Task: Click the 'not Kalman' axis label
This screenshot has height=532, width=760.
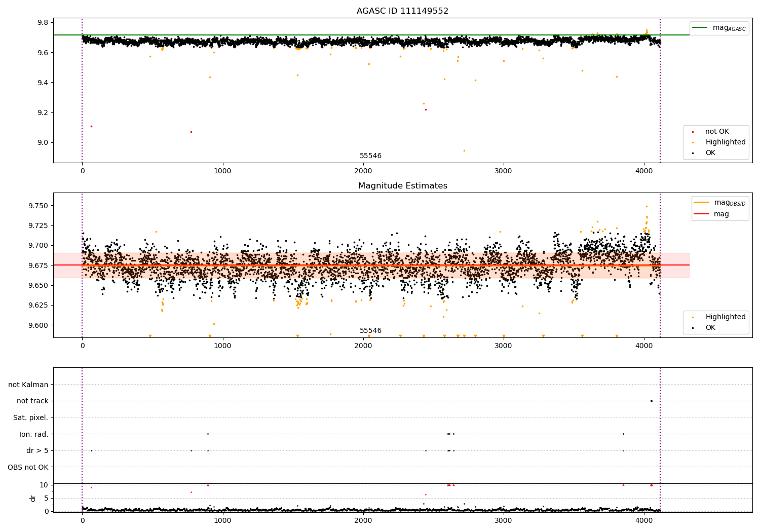Action: (x=28, y=385)
